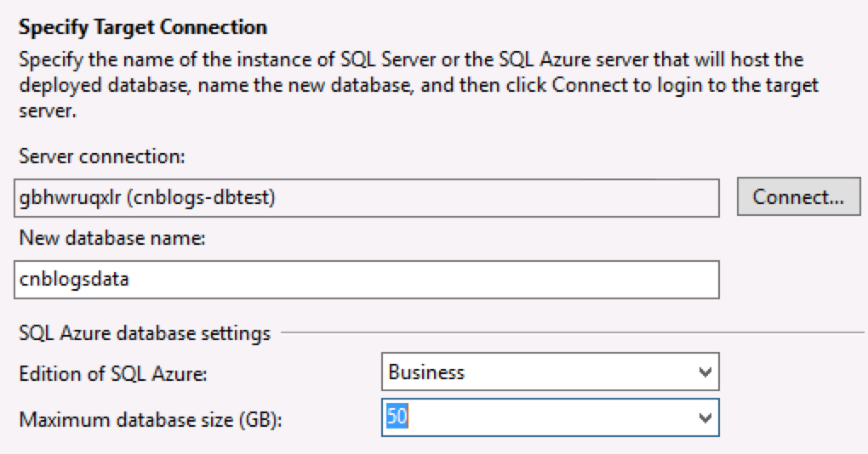Click the "New database name:" label

point(112,240)
